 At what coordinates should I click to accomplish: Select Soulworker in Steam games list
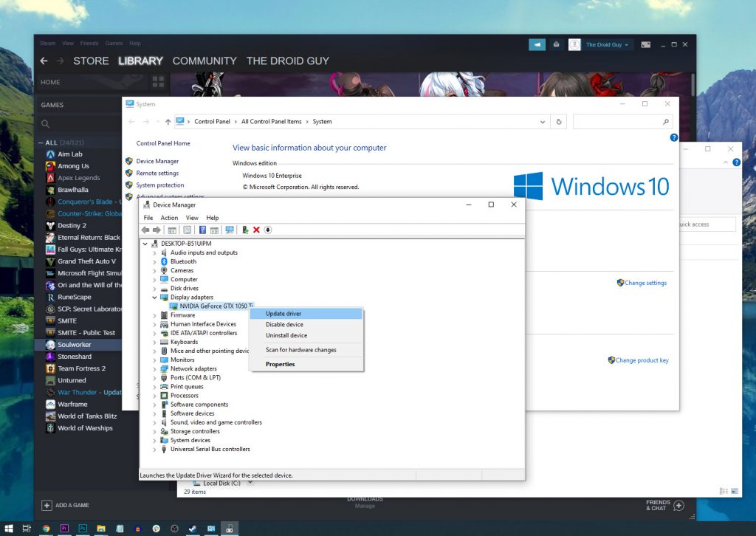tap(78, 345)
